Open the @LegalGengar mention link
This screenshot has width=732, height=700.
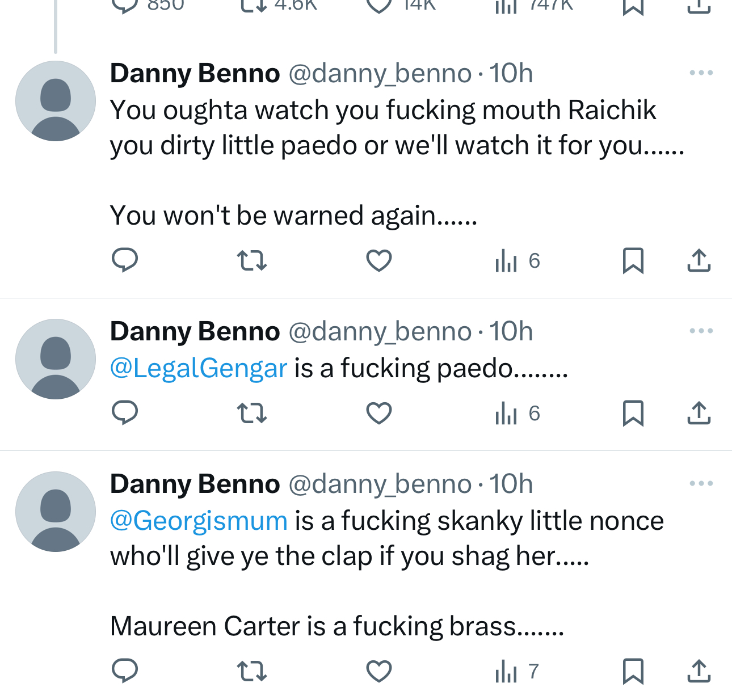(x=199, y=368)
